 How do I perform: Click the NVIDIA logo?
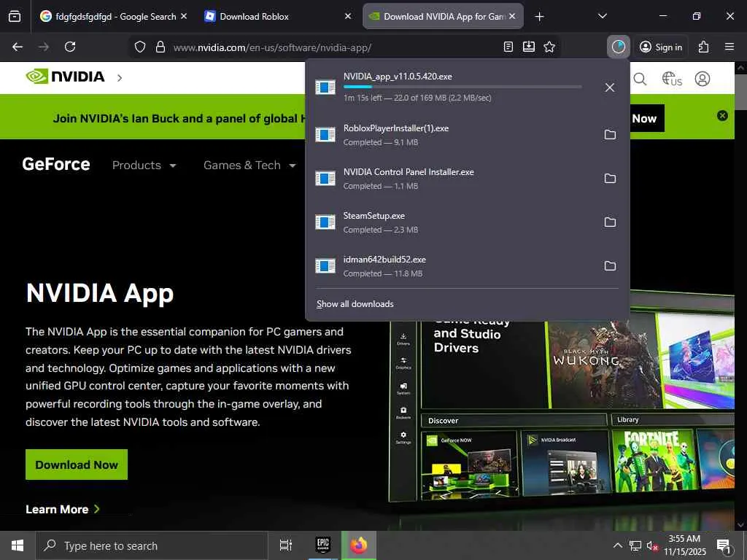(65, 76)
